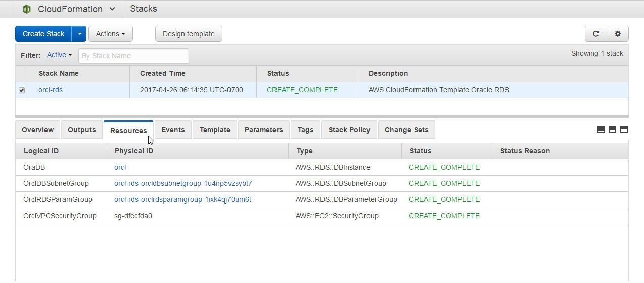Viewport: 644px width, 283px height.
Task: Refresh the stacks list
Action: 595,34
